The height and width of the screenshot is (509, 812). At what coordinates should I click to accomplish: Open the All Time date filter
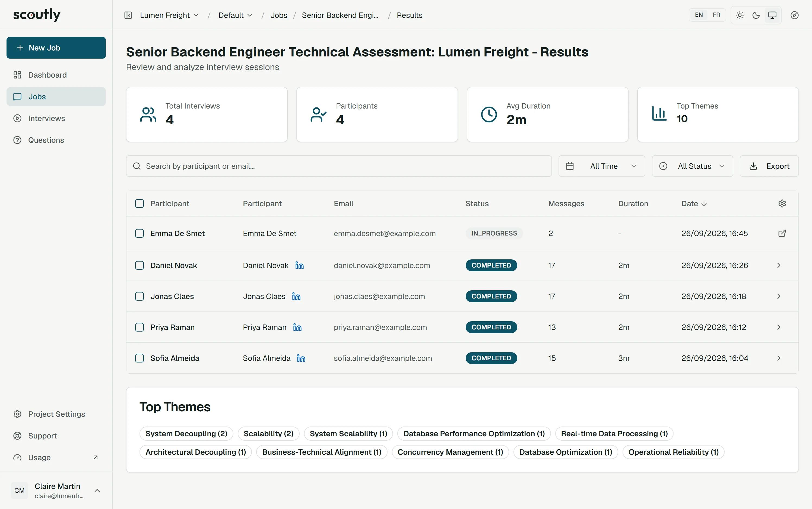(x=602, y=166)
